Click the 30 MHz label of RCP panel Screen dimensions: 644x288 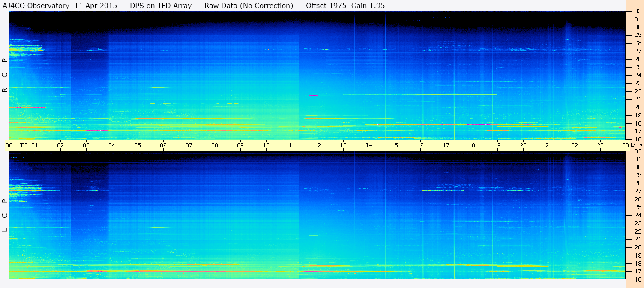pos(637,27)
